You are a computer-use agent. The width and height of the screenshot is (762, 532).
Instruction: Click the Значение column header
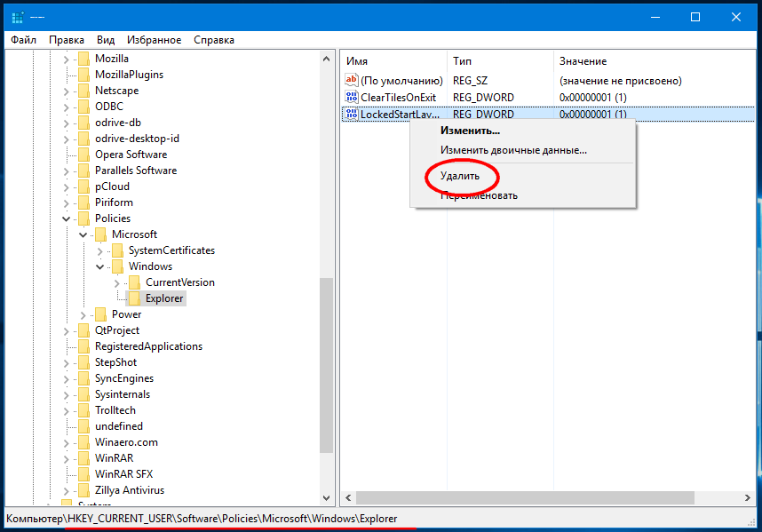point(583,61)
